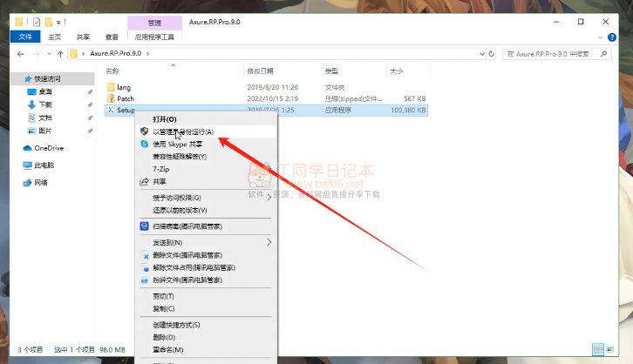
Task: Click the pin icon next to 图片
Action: click(x=90, y=131)
